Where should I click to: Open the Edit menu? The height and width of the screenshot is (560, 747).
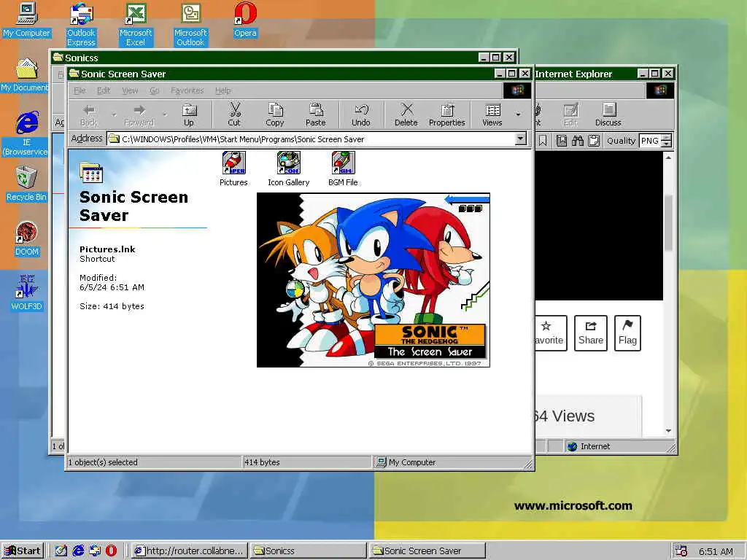104,90
